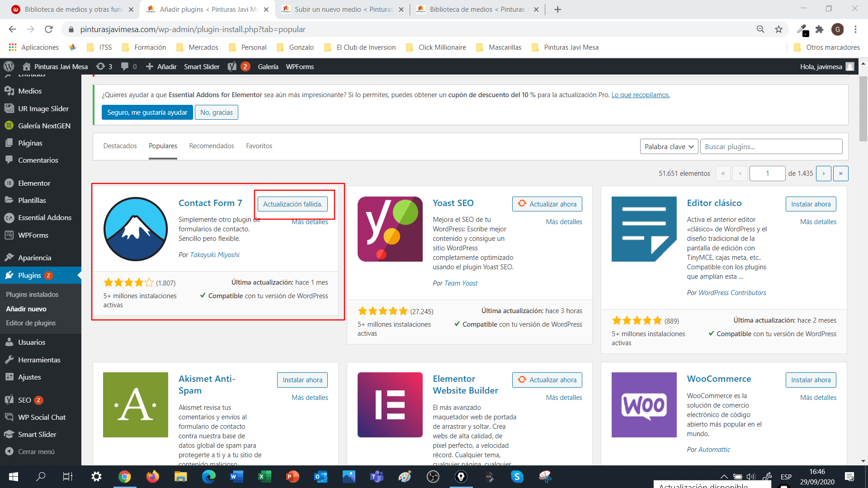Open Añadir menu in admin bar
The width and height of the screenshot is (868, 488).
point(161,66)
